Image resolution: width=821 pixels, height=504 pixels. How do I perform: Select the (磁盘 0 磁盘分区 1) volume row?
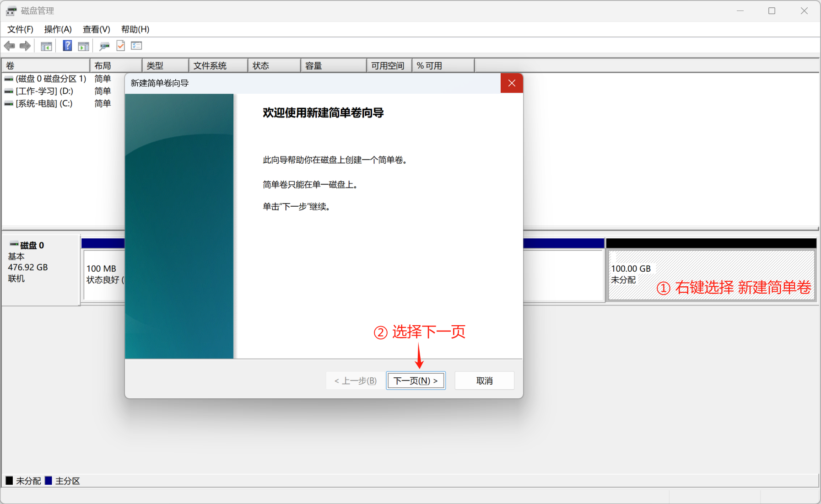[x=63, y=79]
